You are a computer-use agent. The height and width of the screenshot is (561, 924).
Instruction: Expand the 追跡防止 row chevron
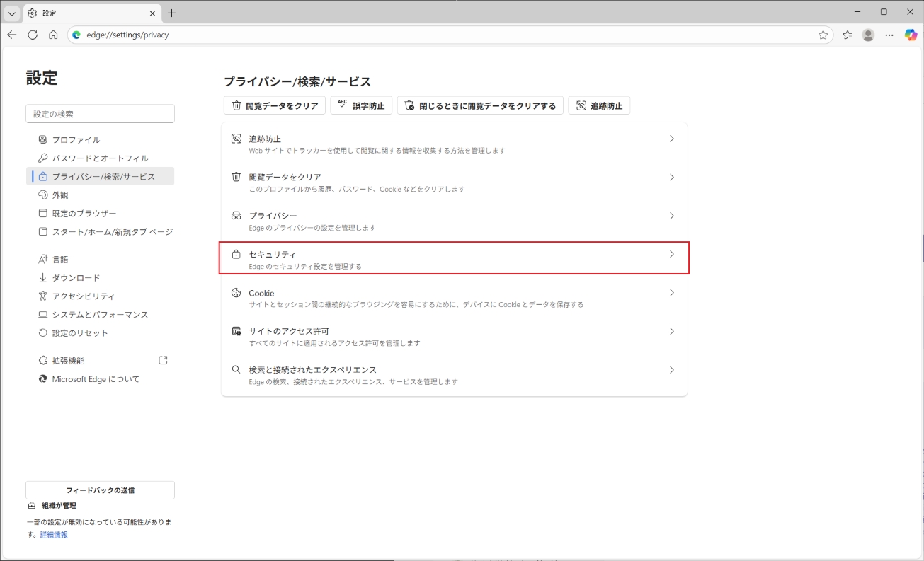click(671, 139)
